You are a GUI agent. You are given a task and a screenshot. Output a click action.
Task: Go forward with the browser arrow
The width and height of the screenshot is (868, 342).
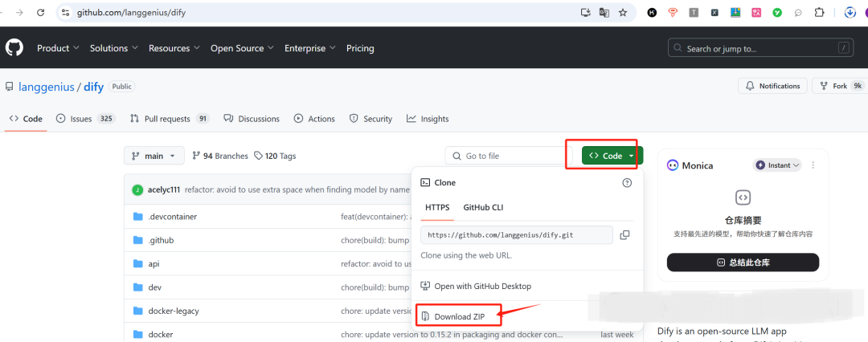[x=19, y=12]
